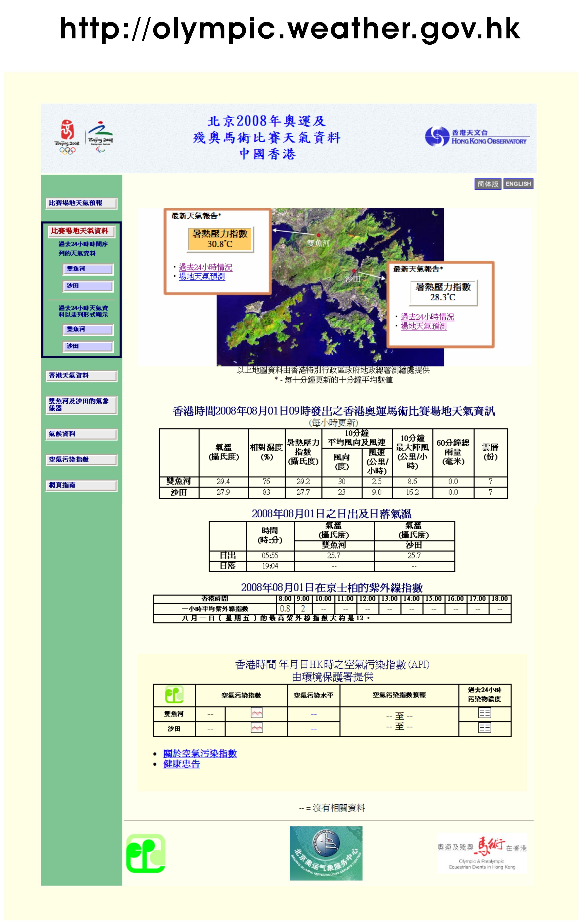Open the Beijing Olympic Meteorological Service Center logo
Screen dimensions: 582x924
click(326, 853)
